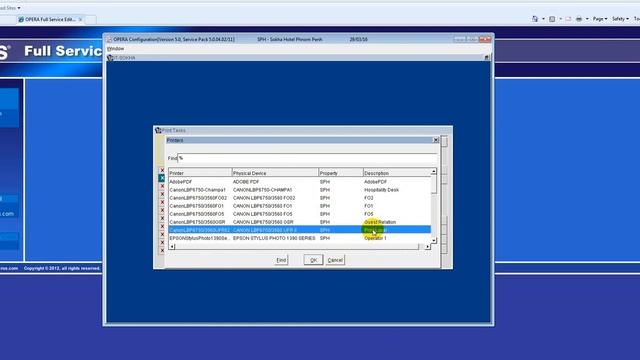The width and height of the screenshot is (640, 360).
Task: Close the OPERA Full Service browser tab
Action: point(80,19)
